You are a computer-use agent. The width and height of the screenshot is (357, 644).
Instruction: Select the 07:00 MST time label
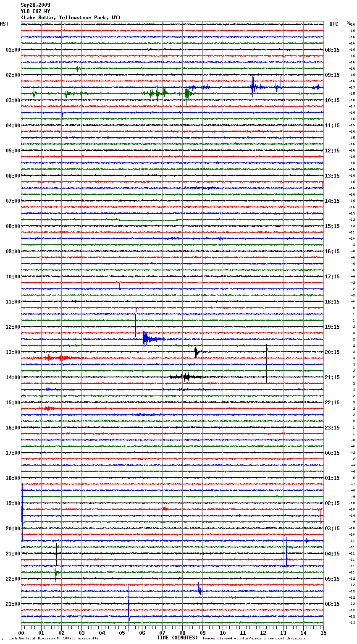(x=13, y=201)
